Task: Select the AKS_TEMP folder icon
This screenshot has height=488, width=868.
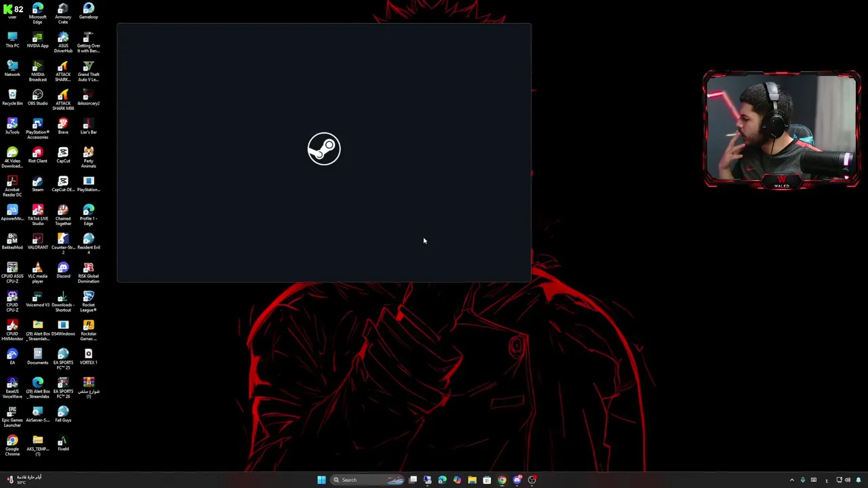Action: tap(37, 446)
